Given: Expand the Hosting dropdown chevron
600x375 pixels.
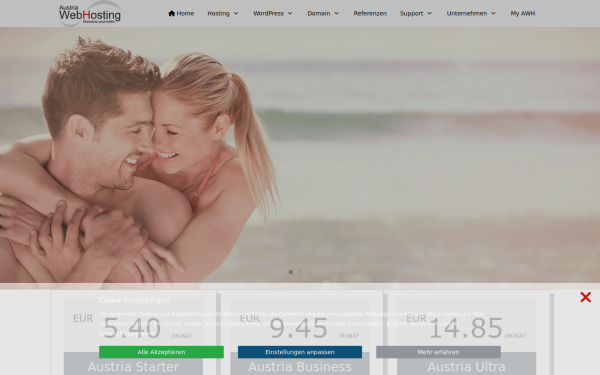Looking at the screenshot, I should tap(236, 13).
